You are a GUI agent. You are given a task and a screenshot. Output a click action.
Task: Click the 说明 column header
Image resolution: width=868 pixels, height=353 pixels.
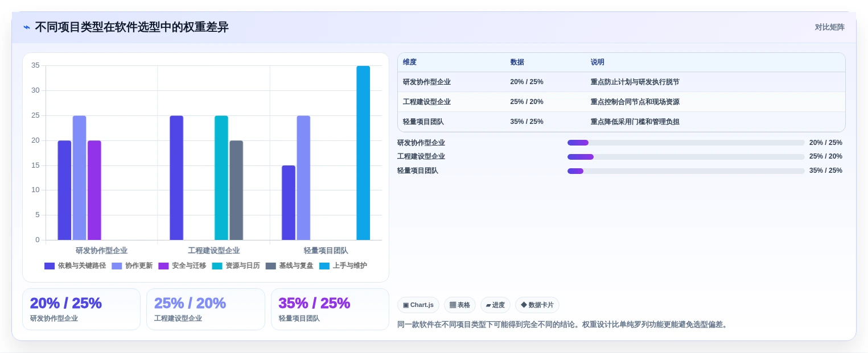click(x=598, y=63)
